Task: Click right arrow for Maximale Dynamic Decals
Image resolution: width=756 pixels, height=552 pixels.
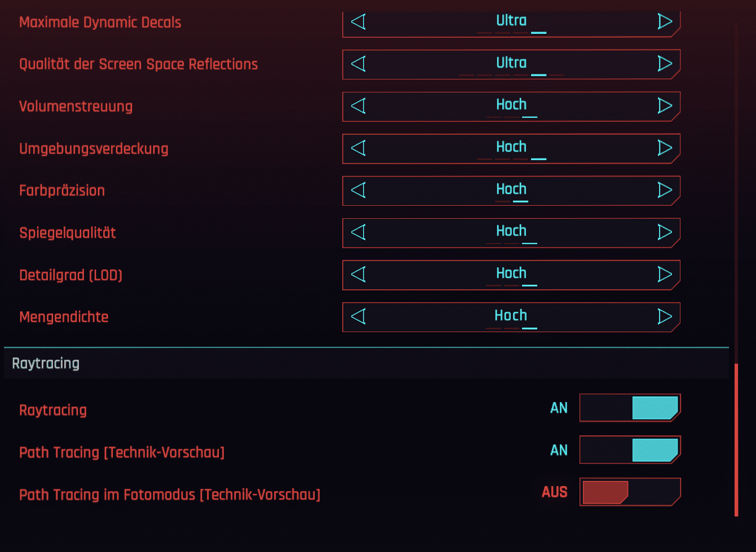Action: tap(665, 21)
